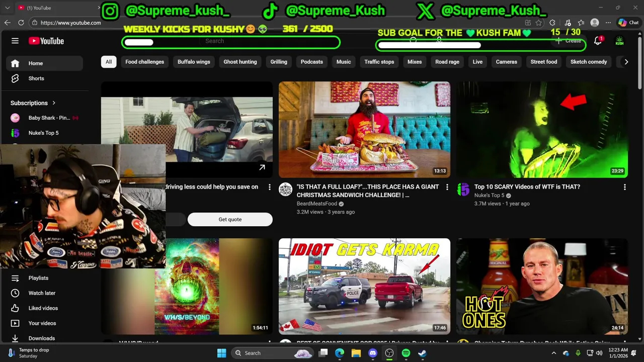Select the Street food chip

click(544, 62)
